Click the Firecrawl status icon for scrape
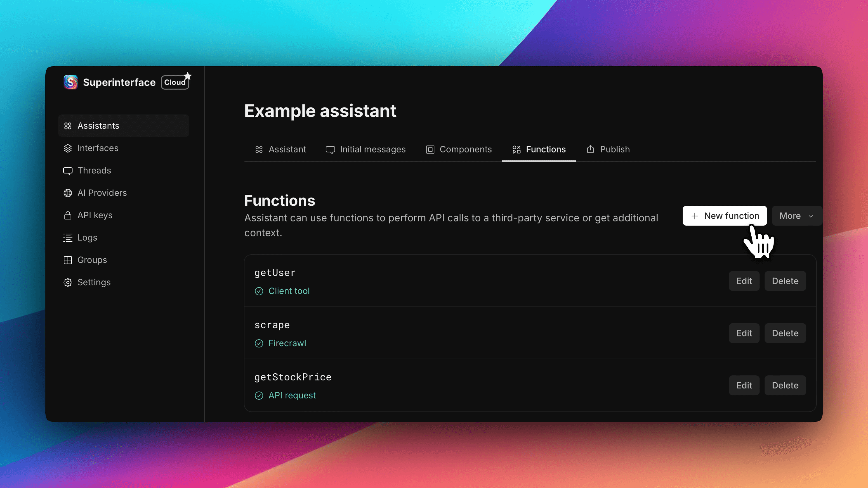The height and width of the screenshot is (488, 868). [259, 343]
